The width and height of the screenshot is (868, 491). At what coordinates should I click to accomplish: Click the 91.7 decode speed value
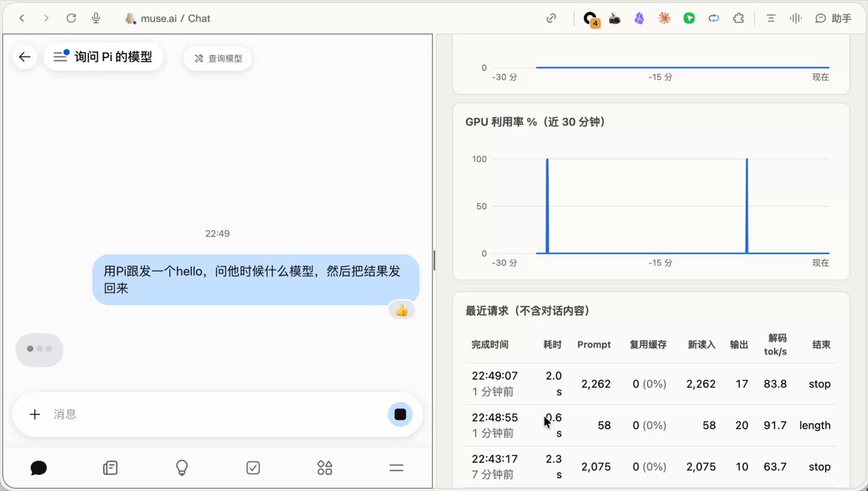775,425
